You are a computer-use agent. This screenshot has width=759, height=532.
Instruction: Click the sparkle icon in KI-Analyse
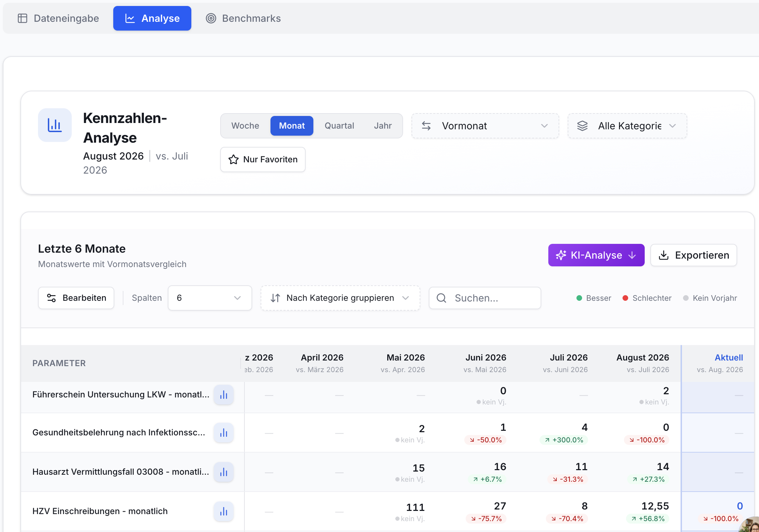561,255
